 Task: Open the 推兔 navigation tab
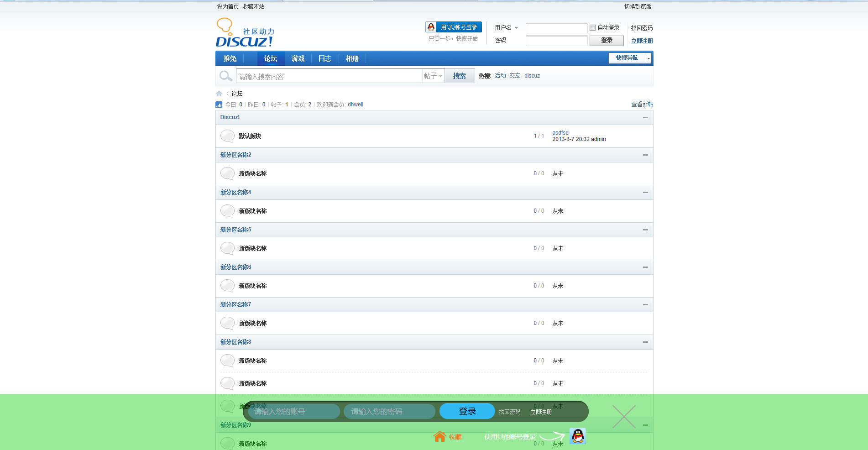pos(230,58)
